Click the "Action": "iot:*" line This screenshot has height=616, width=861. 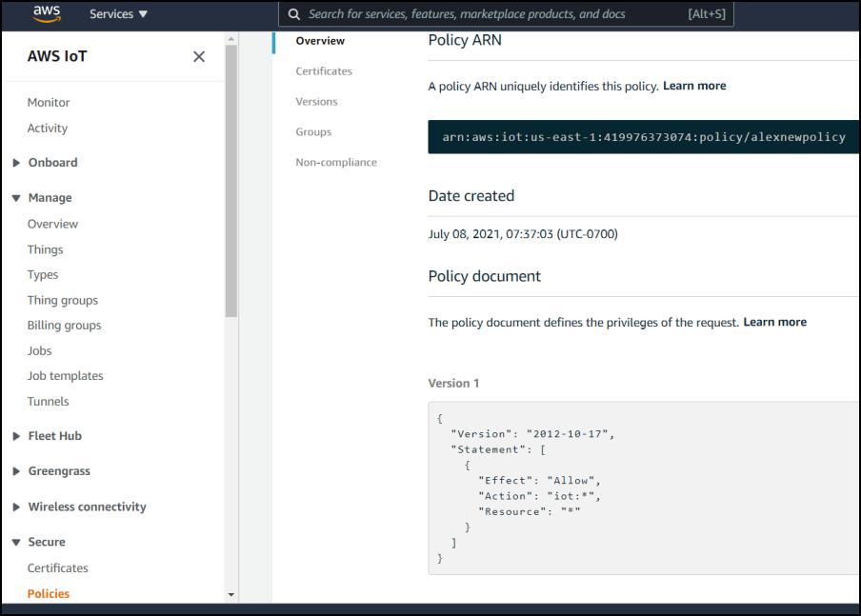(x=540, y=496)
